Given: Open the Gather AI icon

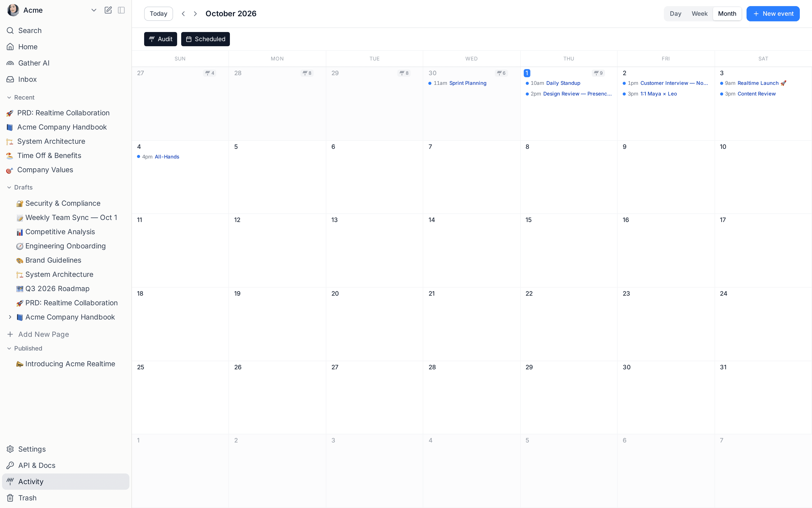Looking at the screenshot, I should (x=10, y=63).
